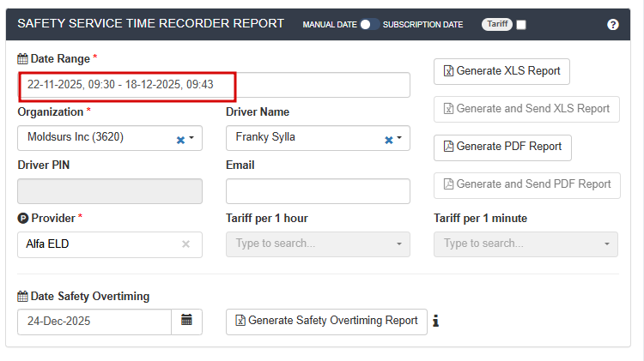Enable the Tariff checkbox
Screen dimensions: 644x361
coord(521,25)
